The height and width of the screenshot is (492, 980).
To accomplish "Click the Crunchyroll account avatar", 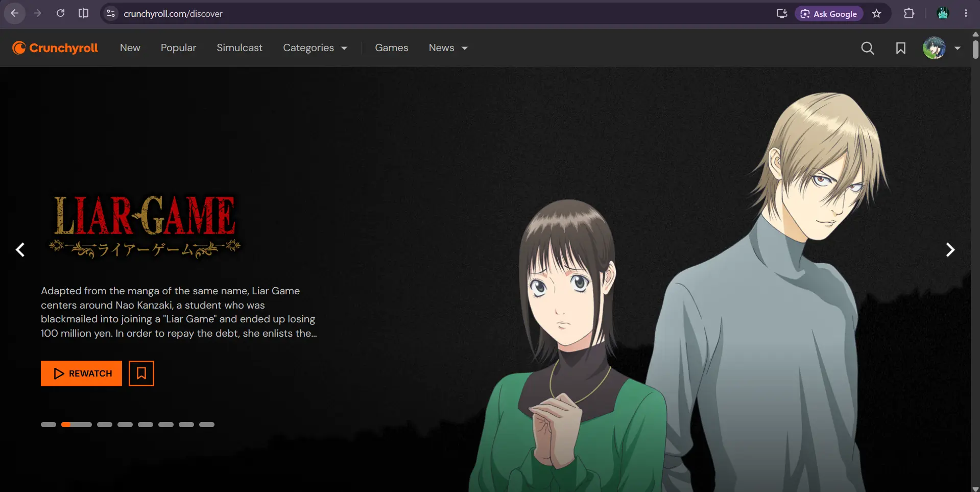I will [x=934, y=48].
